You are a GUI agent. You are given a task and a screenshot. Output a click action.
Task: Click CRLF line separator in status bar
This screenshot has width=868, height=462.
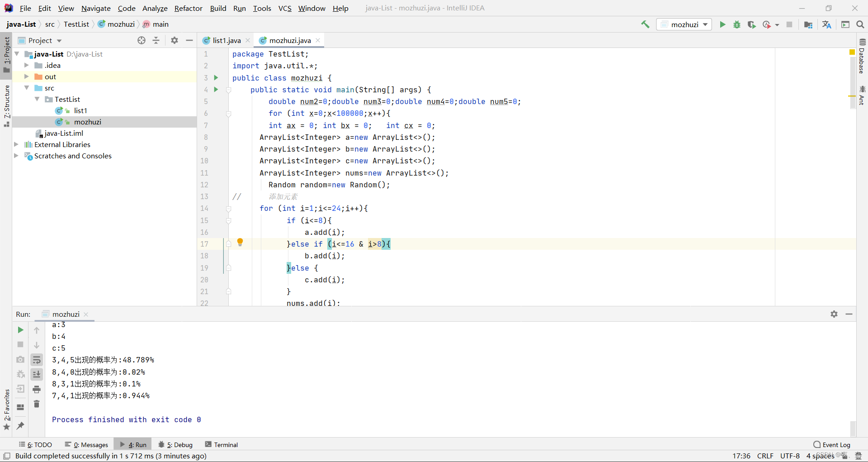pyautogui.click(x=765, y=456)
